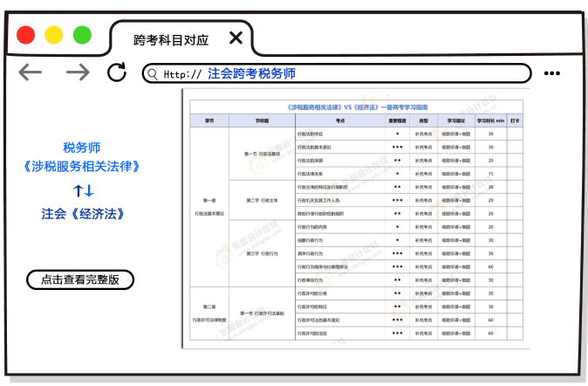Click the 重要程度 column header

point(397,121)
